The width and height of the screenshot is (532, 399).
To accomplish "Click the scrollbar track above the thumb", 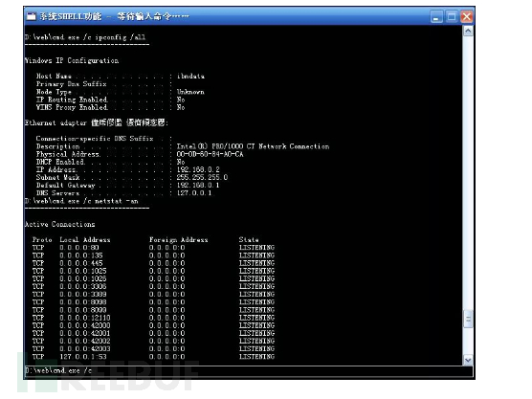I will 468,173.
